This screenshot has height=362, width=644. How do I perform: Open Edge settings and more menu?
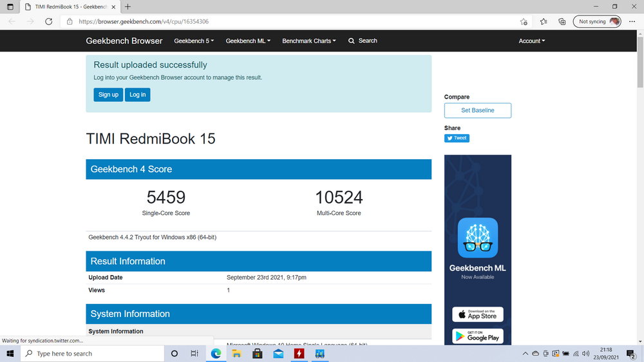click(632, 21)
